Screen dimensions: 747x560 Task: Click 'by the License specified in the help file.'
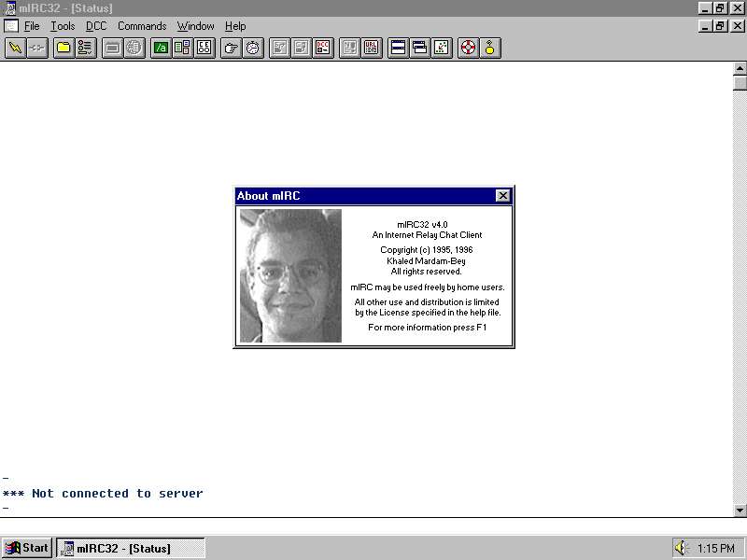pos(428,313)
